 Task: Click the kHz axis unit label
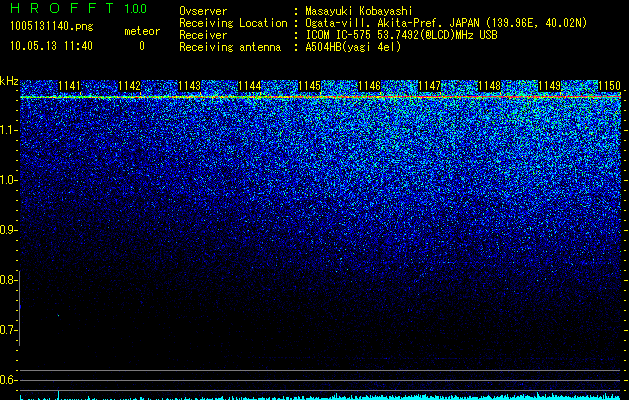click(9, 81)
